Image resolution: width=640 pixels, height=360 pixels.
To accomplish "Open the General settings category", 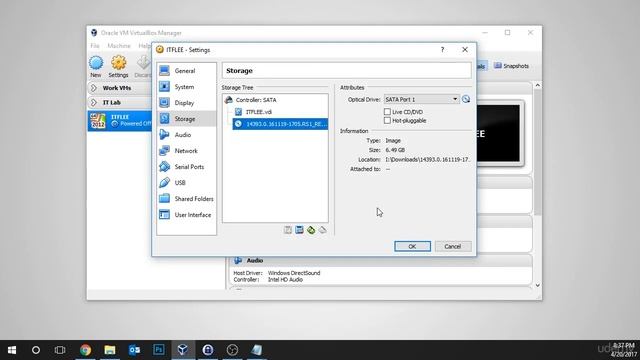I will click(186, 71).
